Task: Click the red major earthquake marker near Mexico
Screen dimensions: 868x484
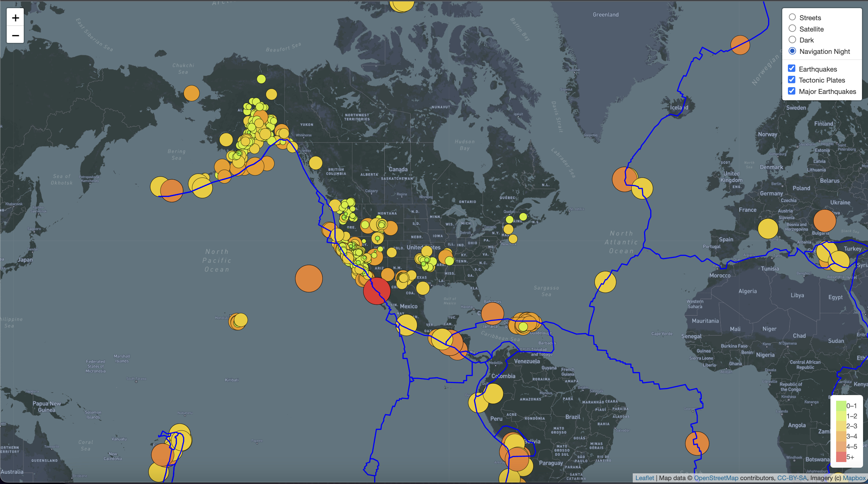Action: pyautogui.click(x=376, y=291)
